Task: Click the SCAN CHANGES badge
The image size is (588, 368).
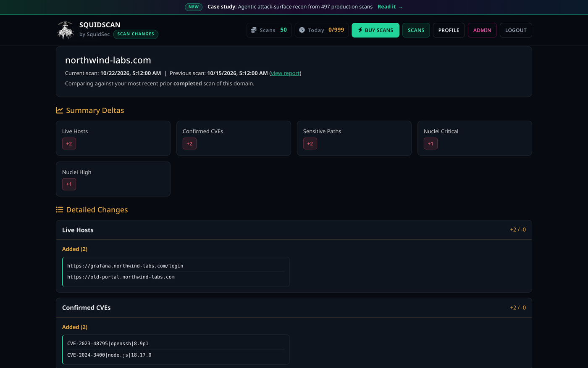Action: tap(136, 34)
